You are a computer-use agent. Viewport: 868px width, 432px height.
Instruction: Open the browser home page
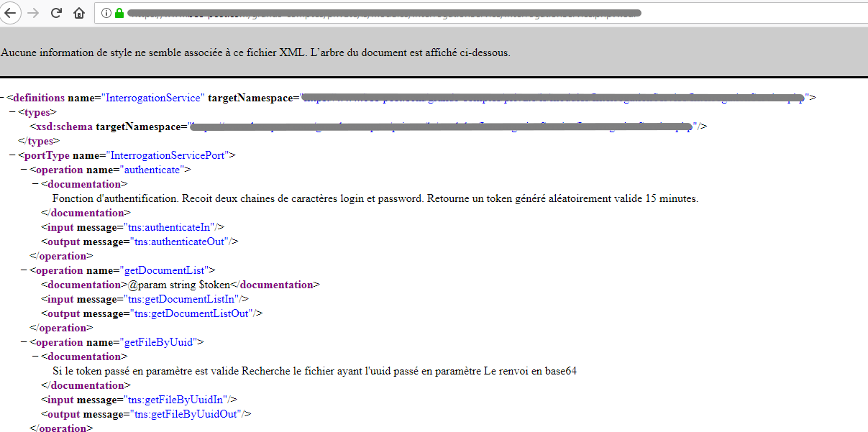click(78, 12)
